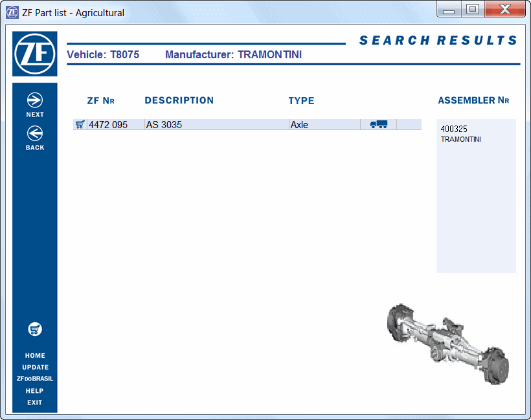Select the AS 3035 description cell
The height and width of the screenshot is (420, 531).
point(164,125)
